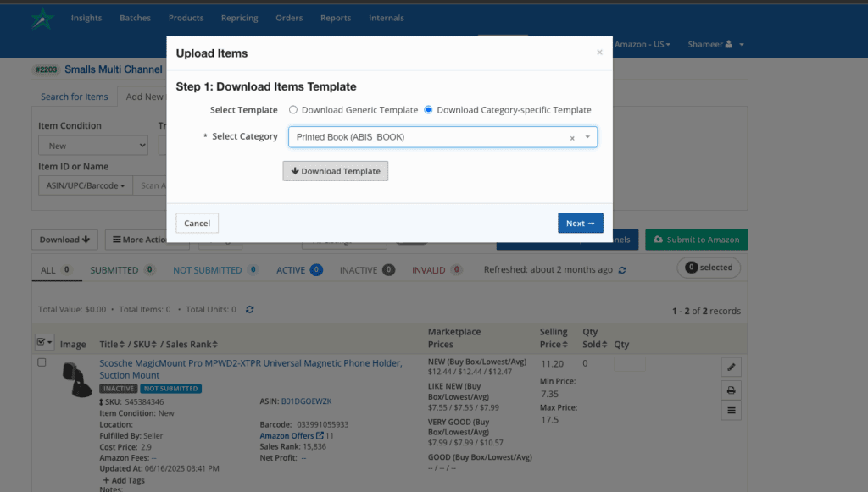
Task: Cancel the Upload Items dialog
Action: (197, 224)
